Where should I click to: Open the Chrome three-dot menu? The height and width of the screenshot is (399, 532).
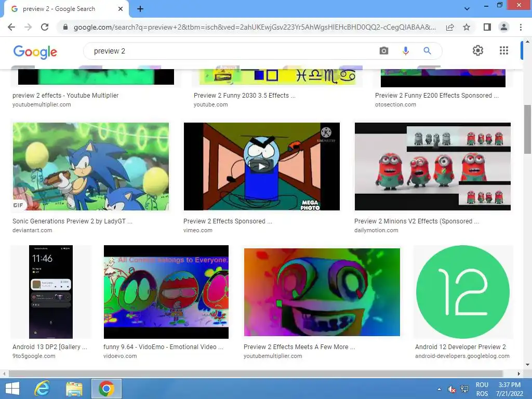521,27
